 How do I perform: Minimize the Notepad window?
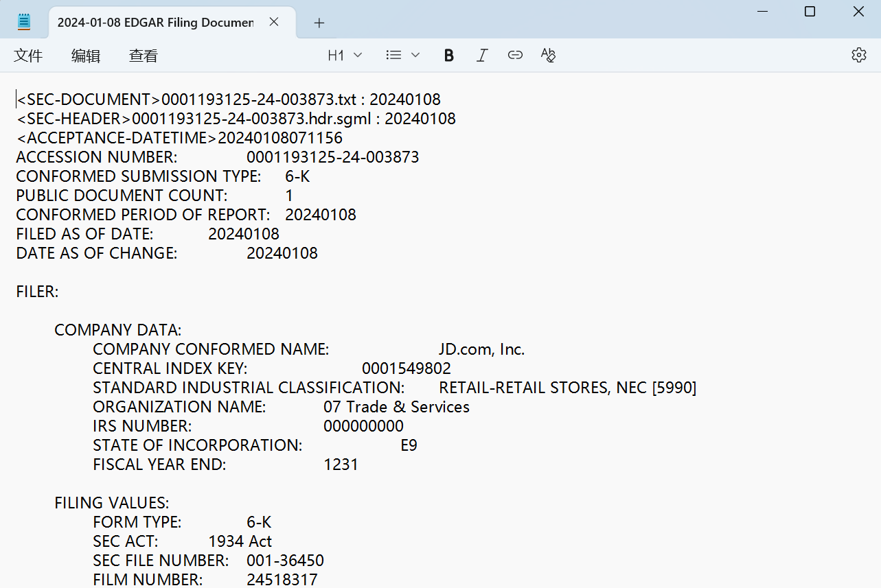762,12
